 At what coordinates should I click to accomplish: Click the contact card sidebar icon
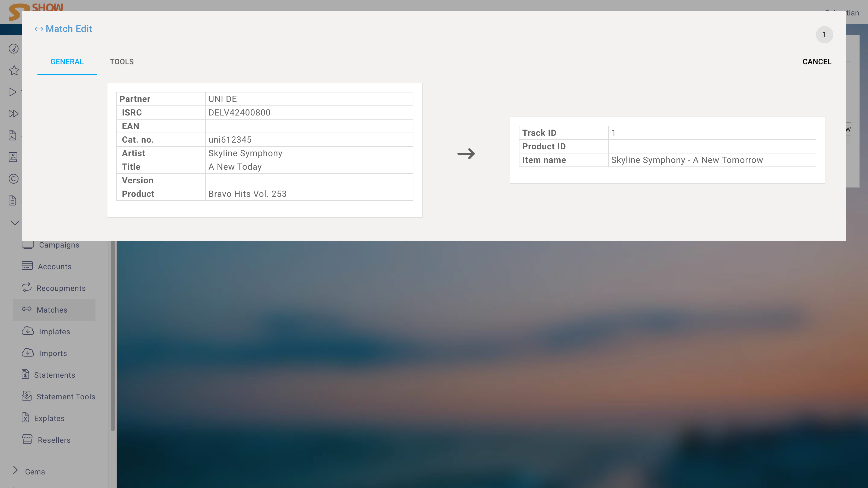pos(13,157)
